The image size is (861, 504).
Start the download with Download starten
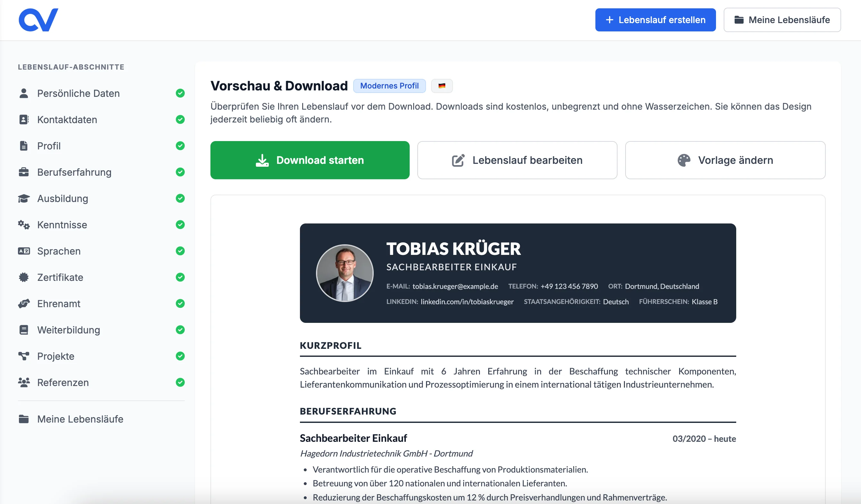(x=310, y=160)
